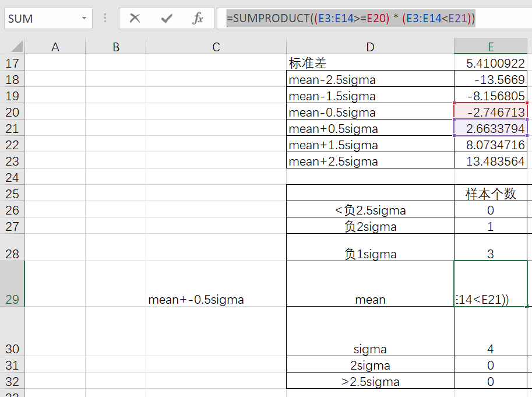Select column D header
The image size is (532, 397).
click(370, 47)
